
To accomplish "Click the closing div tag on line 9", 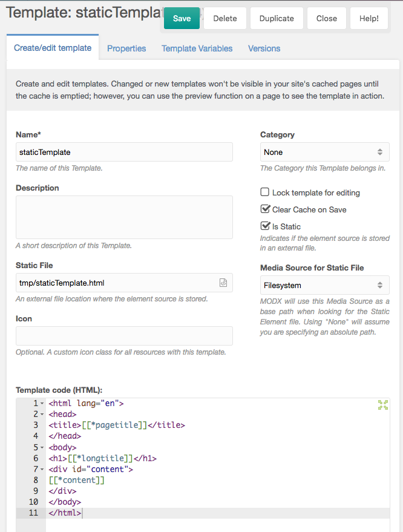I will click(62, 491).
